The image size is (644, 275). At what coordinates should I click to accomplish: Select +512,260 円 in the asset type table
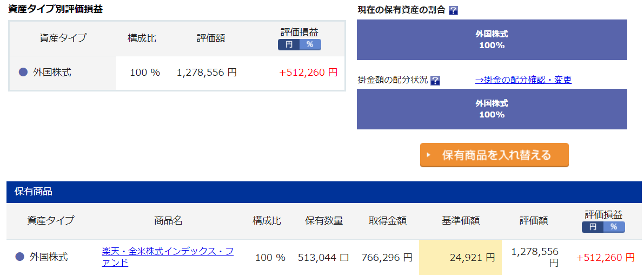[x=308, y=73]
